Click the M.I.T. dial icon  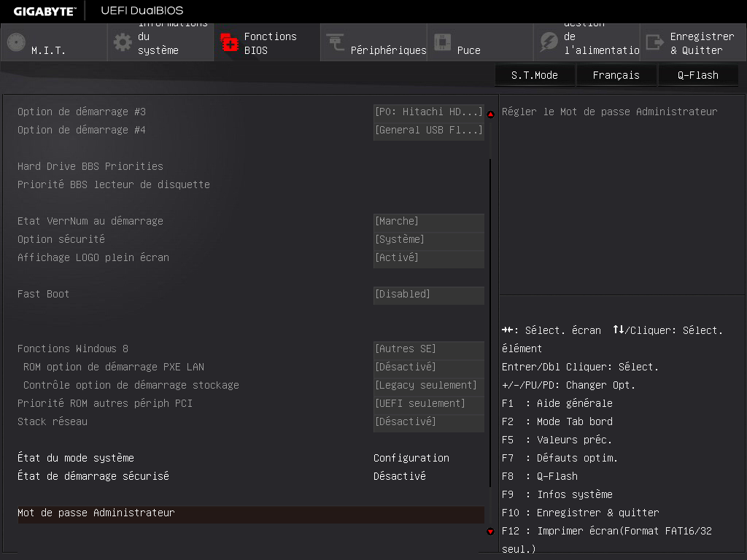click(16, 42)
